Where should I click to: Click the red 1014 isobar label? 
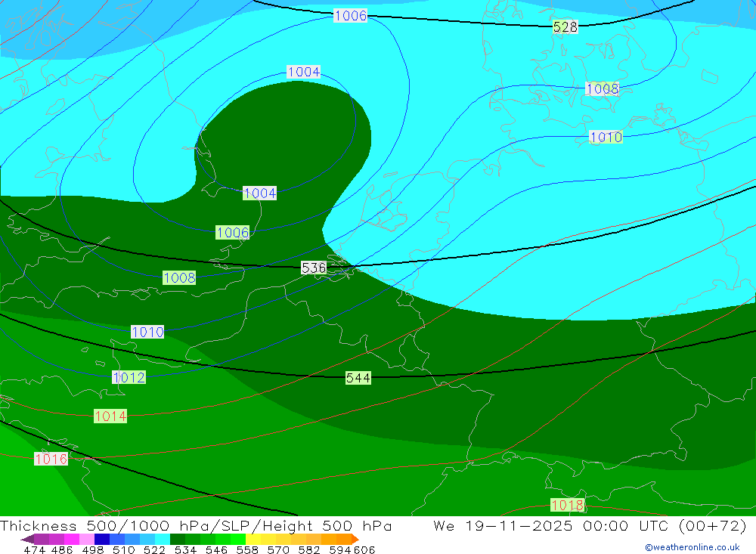(x=110, y=416)
